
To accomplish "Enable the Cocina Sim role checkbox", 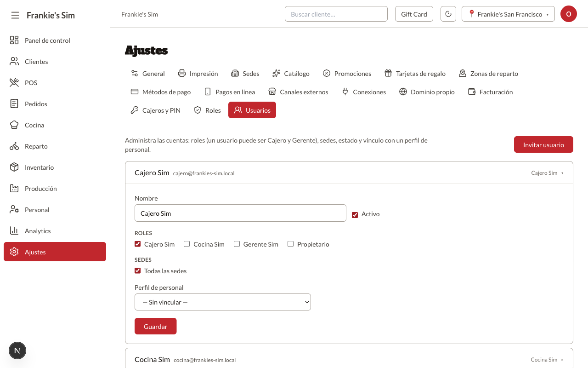I will pyautogui.click(x=187, y=244).
